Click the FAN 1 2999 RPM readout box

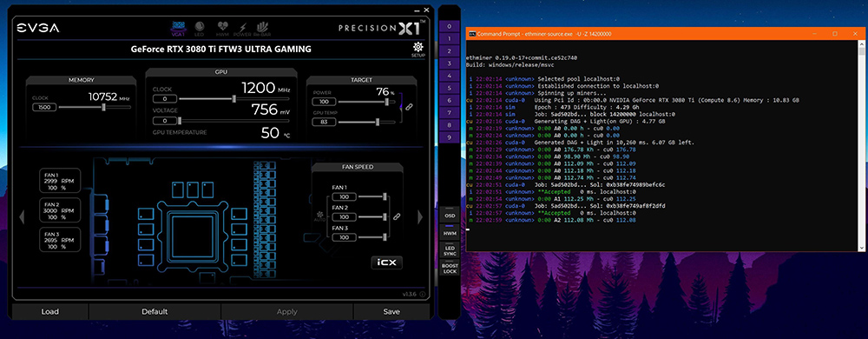(x=60, y=181)
